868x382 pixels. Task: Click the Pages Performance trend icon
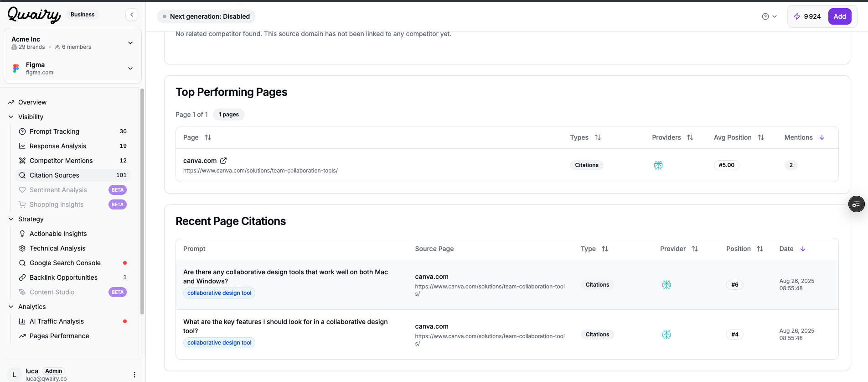[22, 336]
